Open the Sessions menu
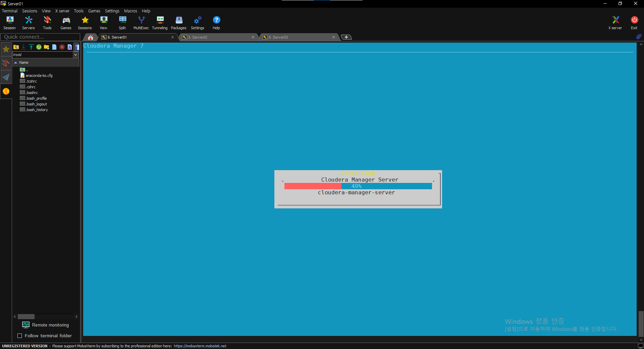644x349 pixels. point(30,11)
